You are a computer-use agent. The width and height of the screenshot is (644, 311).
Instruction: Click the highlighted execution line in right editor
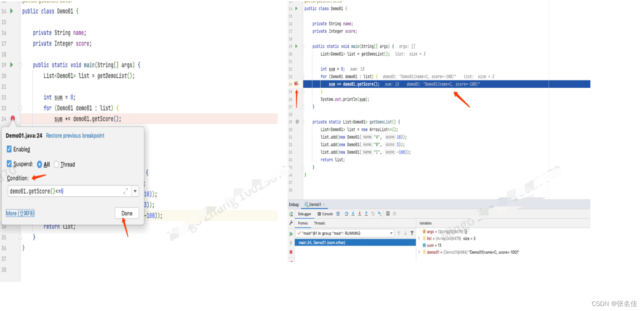click(x=447, y=84)
